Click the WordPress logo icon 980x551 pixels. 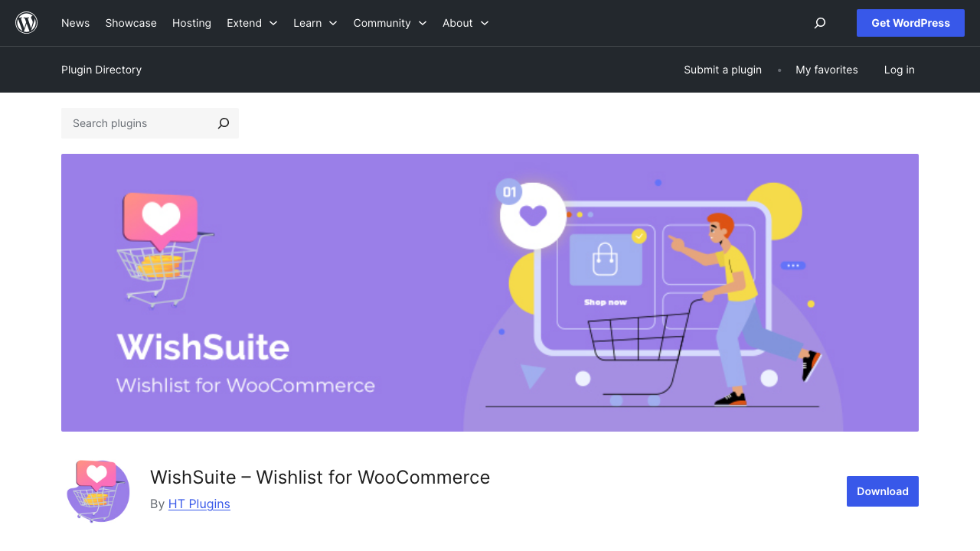[x=26, y=22]
